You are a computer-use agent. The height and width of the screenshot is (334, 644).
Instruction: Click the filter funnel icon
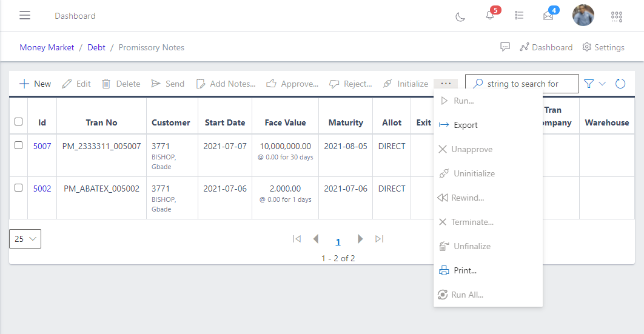coord(589,84)
